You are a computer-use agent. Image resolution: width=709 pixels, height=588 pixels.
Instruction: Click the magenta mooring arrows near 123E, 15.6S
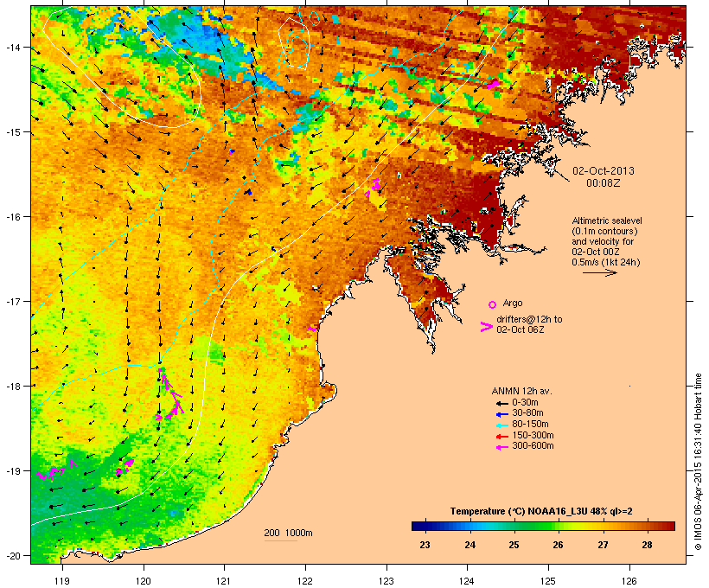coord(374,187)
